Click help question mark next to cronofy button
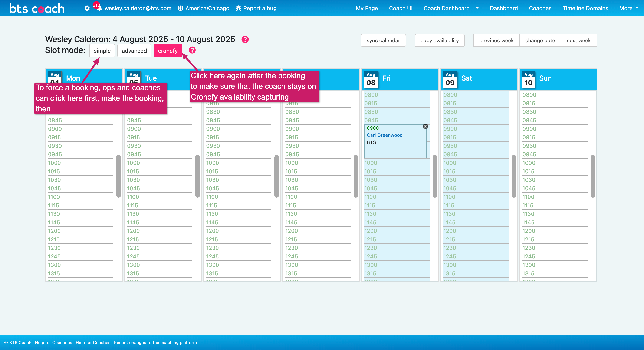 click(192, 50)
